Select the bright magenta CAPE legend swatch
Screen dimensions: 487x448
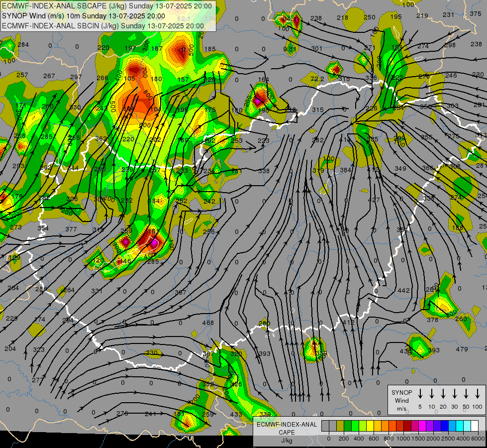click(422, 426)
